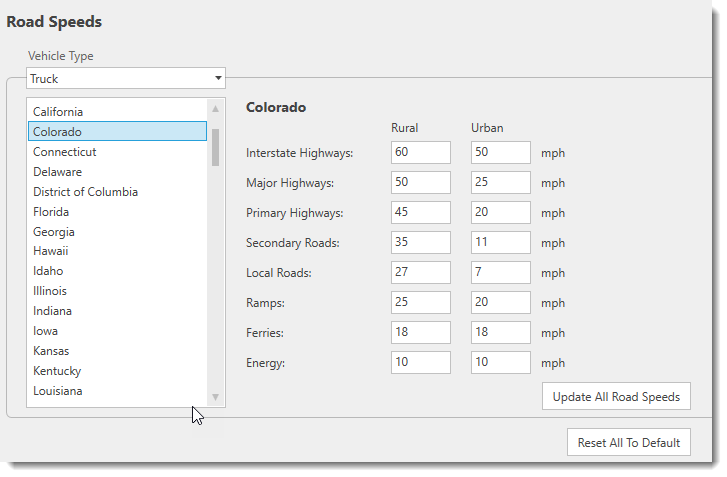
Task: Open the Vehicle Type dropdown
Action: pos(126,78)
